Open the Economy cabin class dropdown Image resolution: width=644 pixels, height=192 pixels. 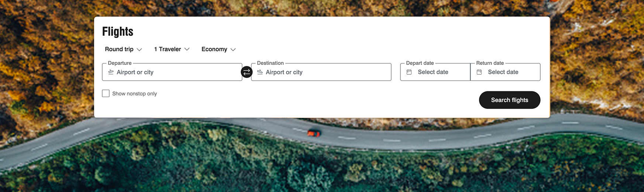pos(218,49)
